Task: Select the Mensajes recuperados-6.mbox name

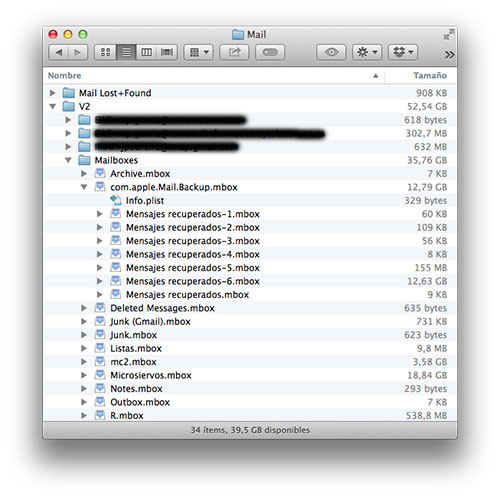Action: pos(193,281)
